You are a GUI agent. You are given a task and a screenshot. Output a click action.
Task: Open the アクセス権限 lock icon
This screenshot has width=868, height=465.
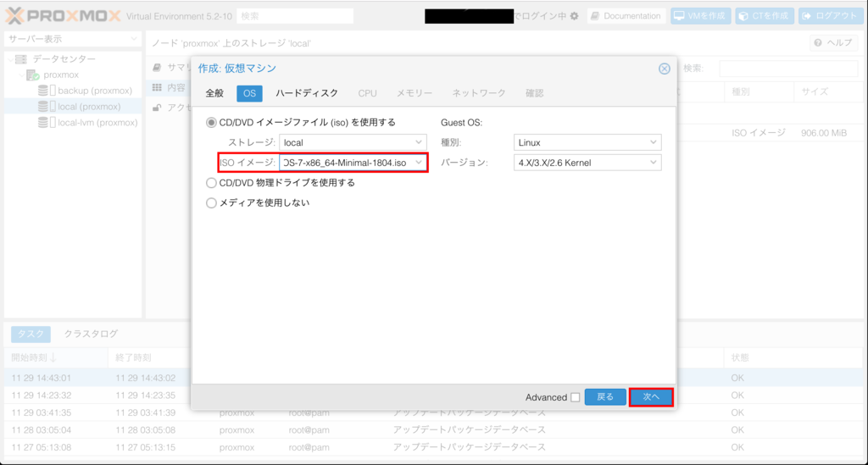(157, 108)
